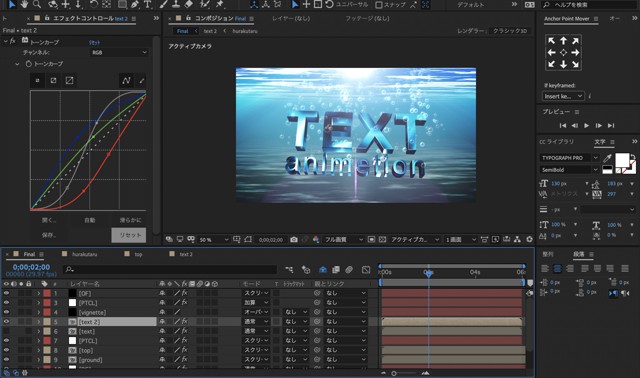This screenshot has width=640, height=378.
Task: Click the eyedropper in Character panel
Action: click(607, 158)
